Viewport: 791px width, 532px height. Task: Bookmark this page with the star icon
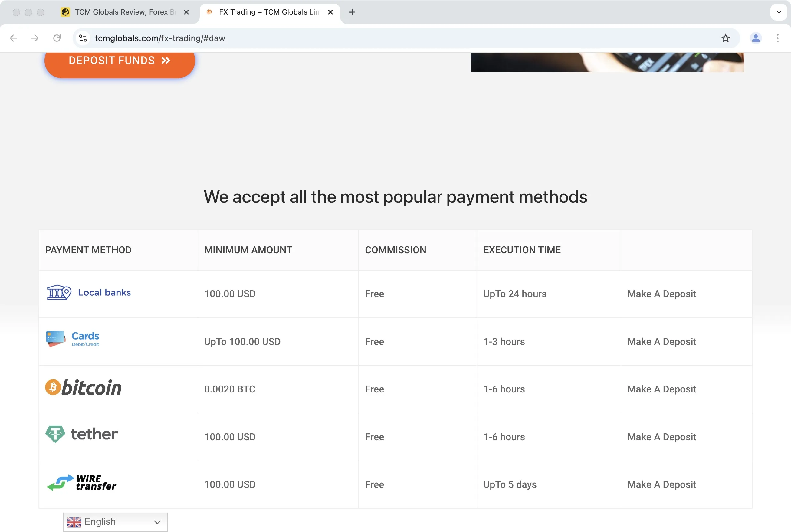pyautogui.click(x=725, y=38)
